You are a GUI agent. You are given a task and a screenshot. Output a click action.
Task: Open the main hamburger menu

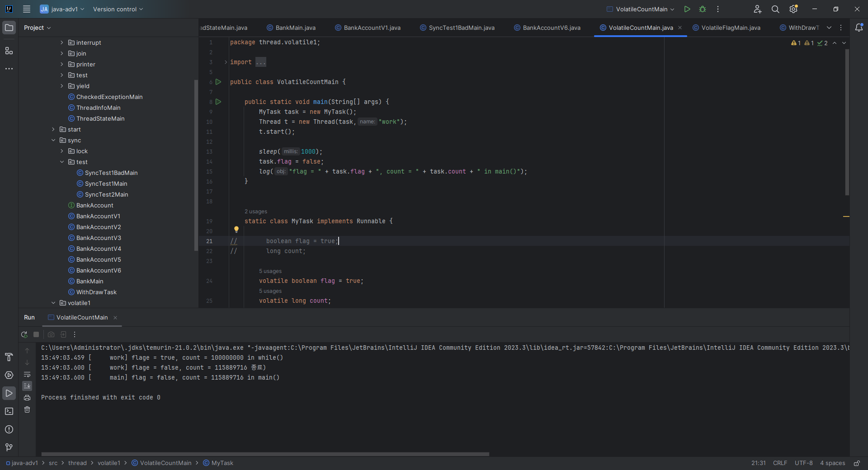(x=27, y=9)
